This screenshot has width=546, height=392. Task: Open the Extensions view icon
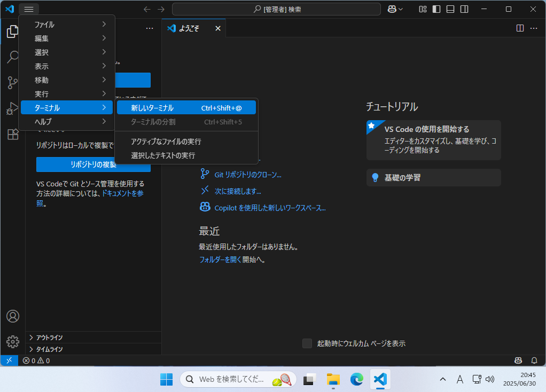point(12,134)
